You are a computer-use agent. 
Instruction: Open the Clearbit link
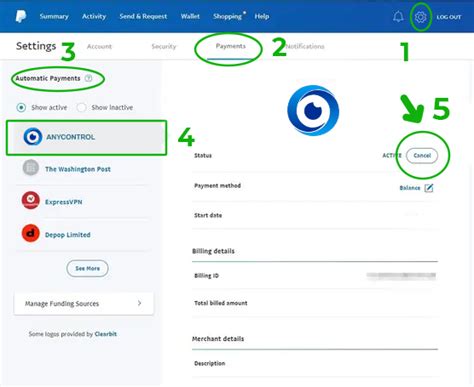pyautogui.click(x=106, y=334)
